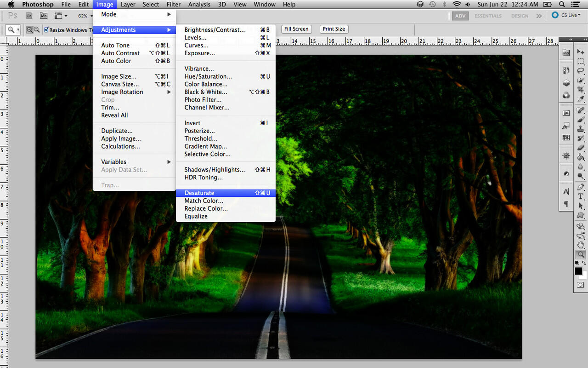Select the Eyedropper tool

pos(581,98)
